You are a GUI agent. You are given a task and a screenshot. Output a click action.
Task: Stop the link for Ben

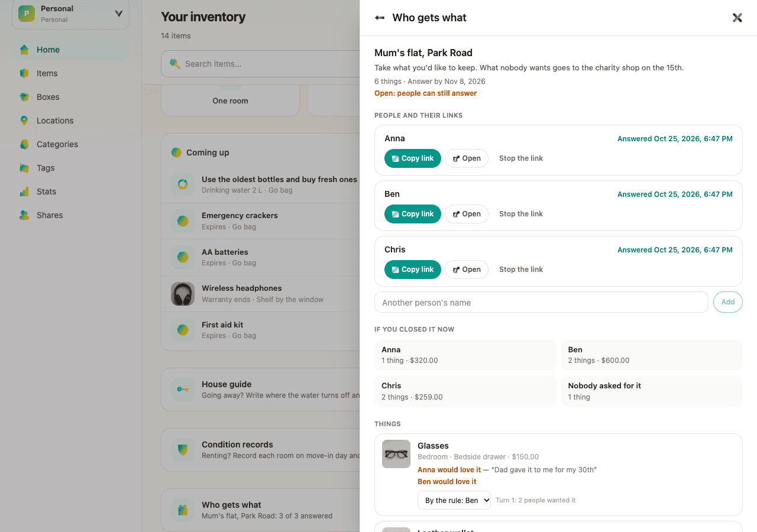(521, 214)
